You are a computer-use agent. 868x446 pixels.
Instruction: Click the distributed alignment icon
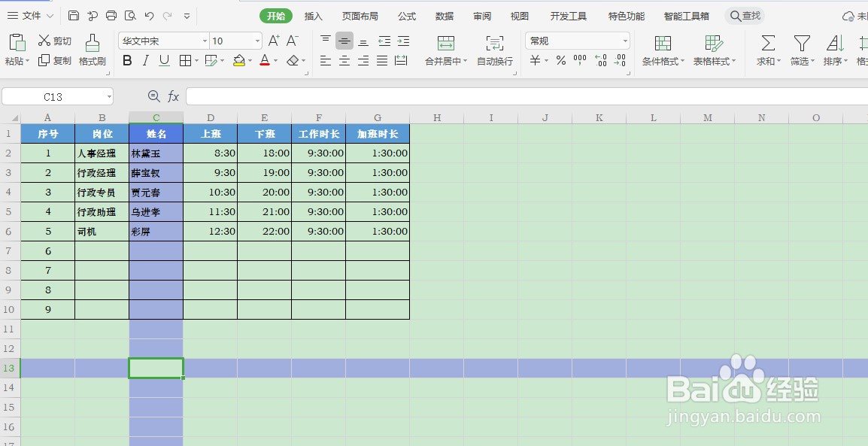coord(402,60)
